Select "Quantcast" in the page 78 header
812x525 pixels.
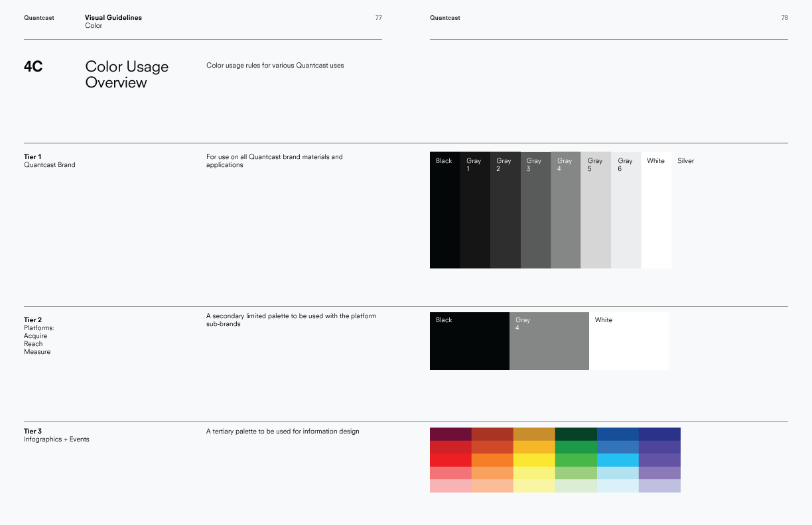pos(445,18)
